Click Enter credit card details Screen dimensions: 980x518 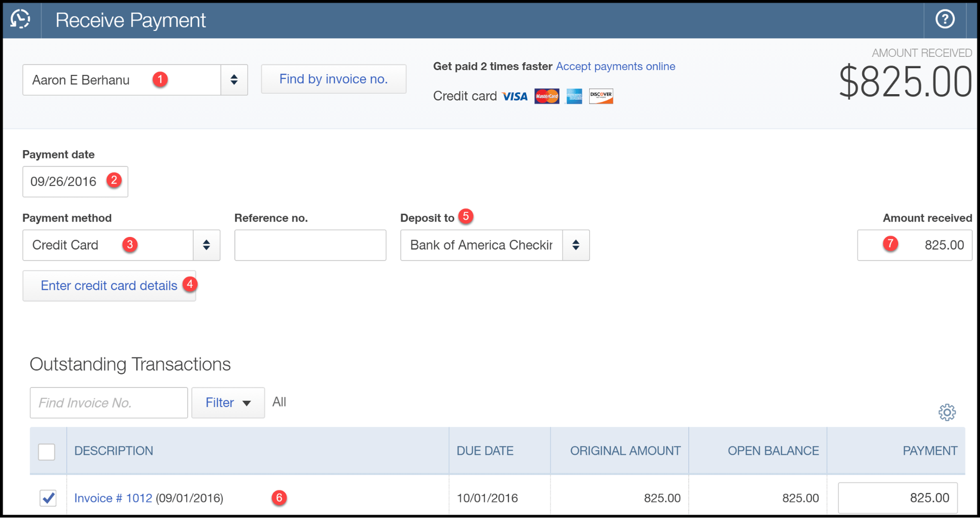click(x=109, y=285)
